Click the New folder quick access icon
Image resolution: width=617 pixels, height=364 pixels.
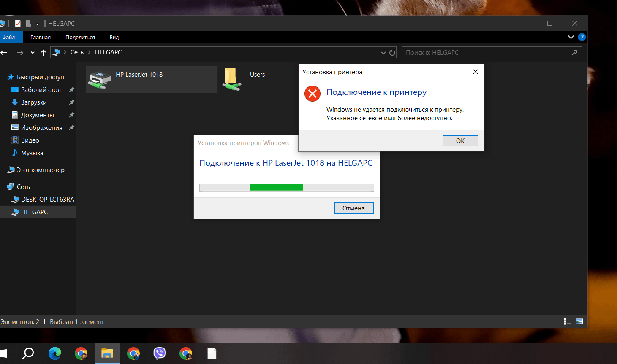tap(28, 24)
